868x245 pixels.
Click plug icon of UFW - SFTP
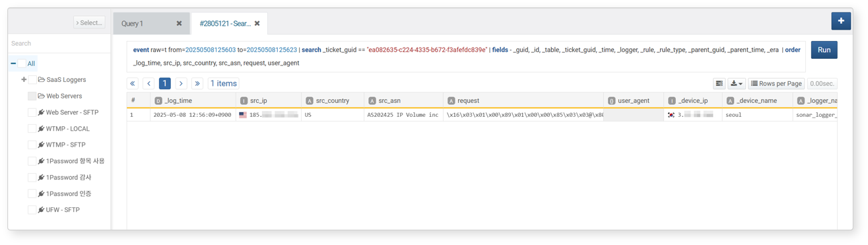[41, 210]
